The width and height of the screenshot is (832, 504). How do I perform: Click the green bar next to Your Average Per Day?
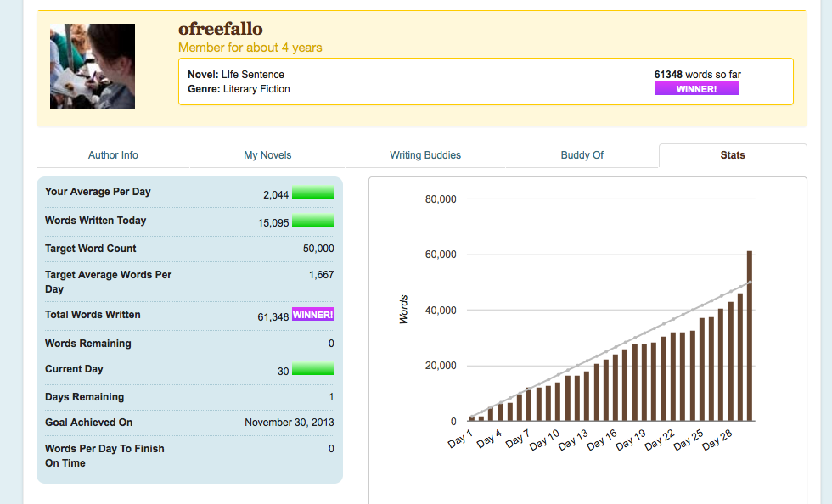tap(312, 193)
